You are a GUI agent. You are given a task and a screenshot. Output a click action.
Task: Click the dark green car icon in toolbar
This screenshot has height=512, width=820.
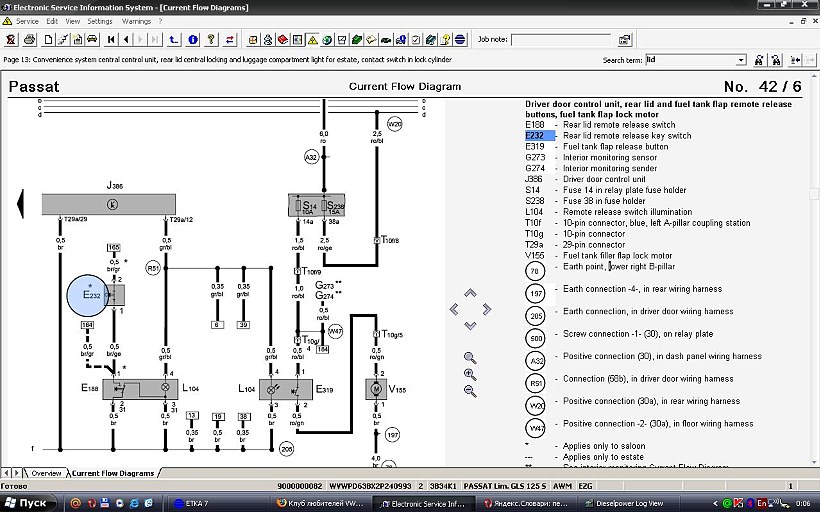pyautogui.click(x=386, y=40)
